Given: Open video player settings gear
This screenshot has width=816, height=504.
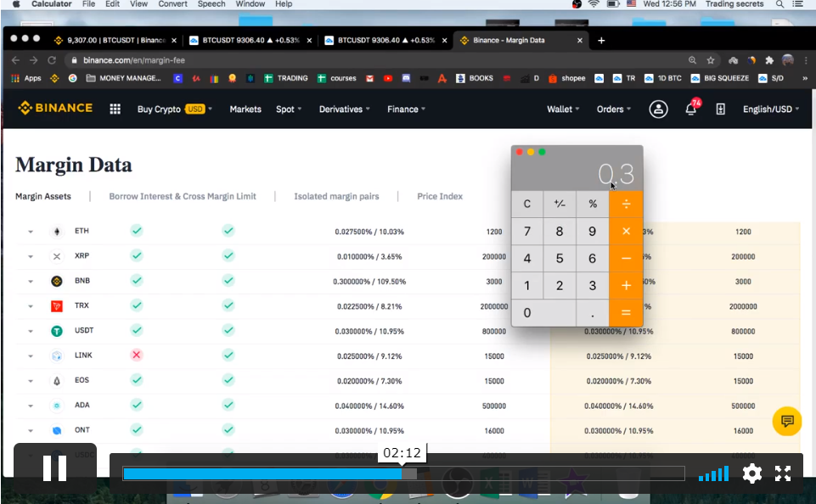Looking at the screenshot, I should (x=752, y=473).
